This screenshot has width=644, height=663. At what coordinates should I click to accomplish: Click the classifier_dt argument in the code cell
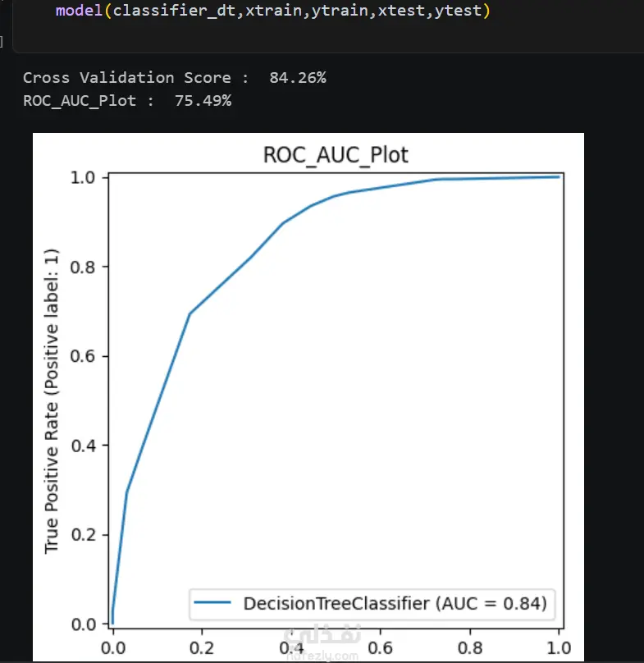point(175,11)
